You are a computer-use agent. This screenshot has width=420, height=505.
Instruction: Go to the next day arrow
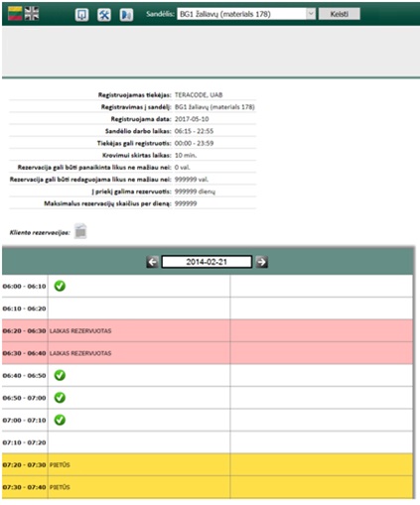point(261,262)
